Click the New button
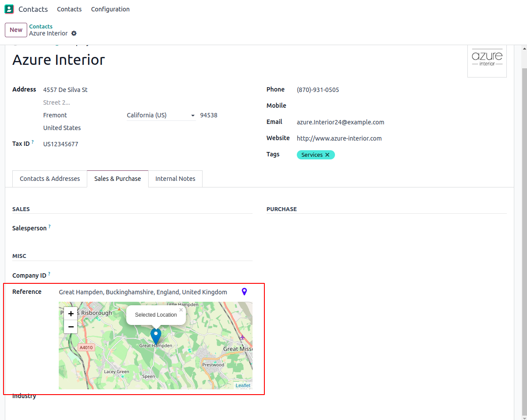This screenshot has width=527, height=420. [16, 30]
